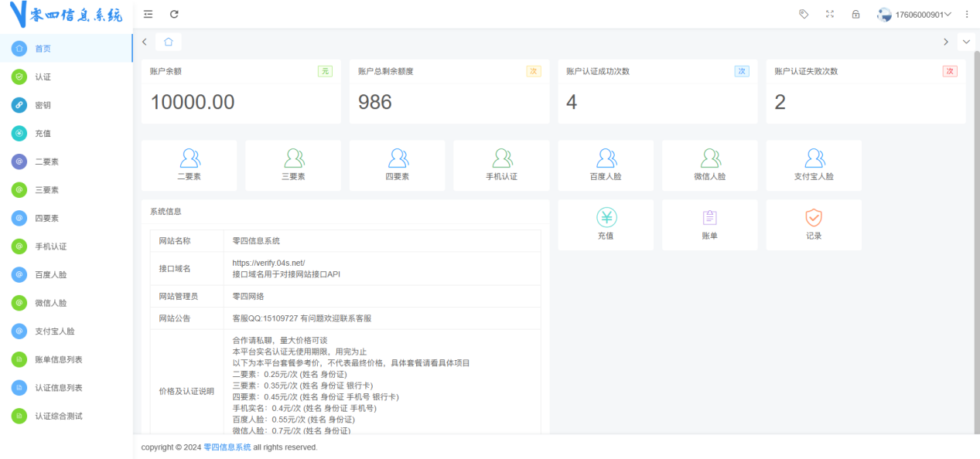The width and height of the screenshot is (980, 459).
Task: Open the 记录 shield record tile
Action: (814, 224)
